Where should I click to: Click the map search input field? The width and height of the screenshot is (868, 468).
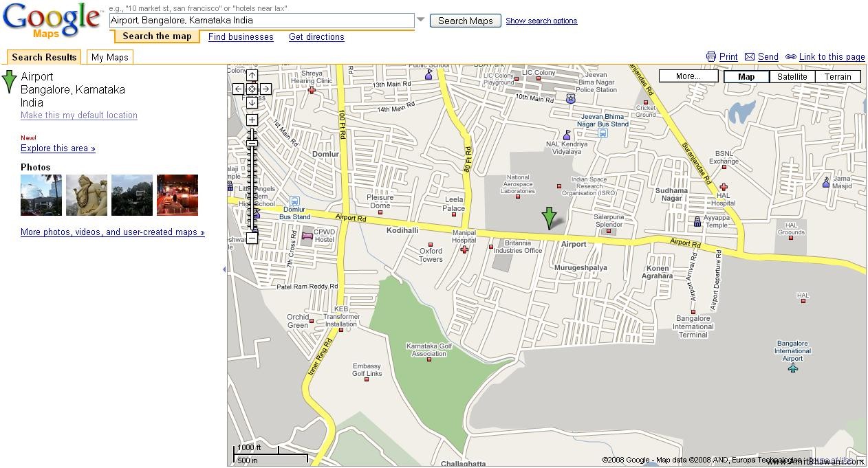[x=261, y=21]
